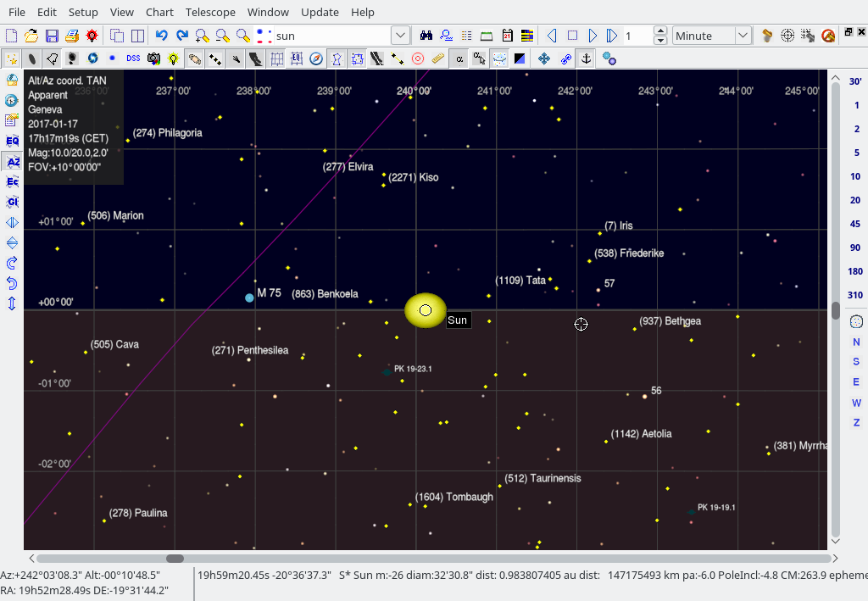Zoom out of the chart
Viewport: 868px width, 601px height.
[223, 36]
